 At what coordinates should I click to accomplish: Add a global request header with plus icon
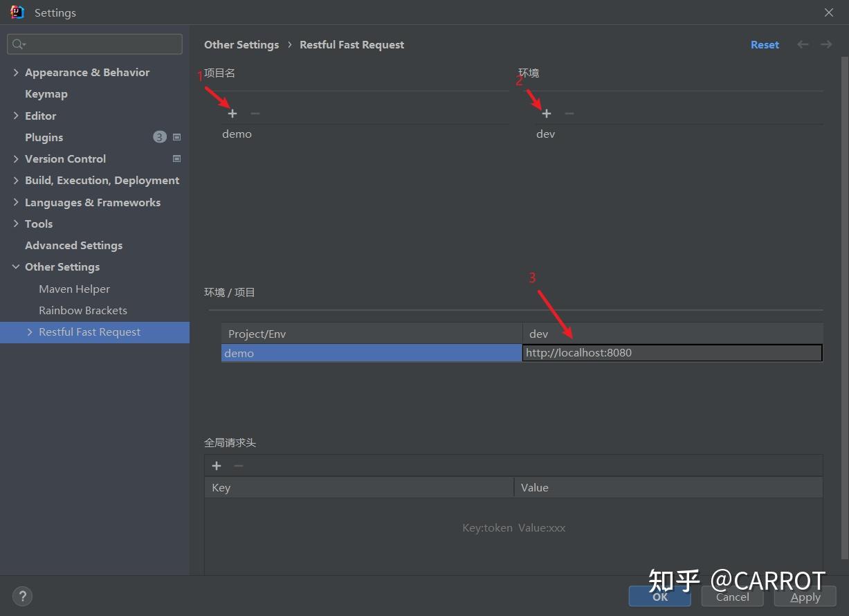tap(217, 465)
